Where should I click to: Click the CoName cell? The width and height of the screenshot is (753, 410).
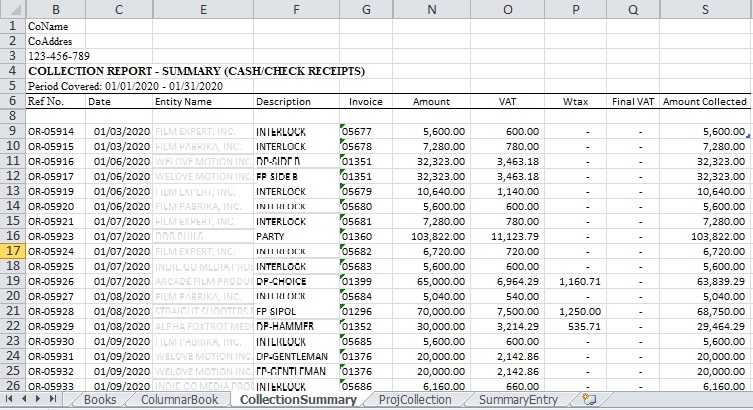[56, 26]
